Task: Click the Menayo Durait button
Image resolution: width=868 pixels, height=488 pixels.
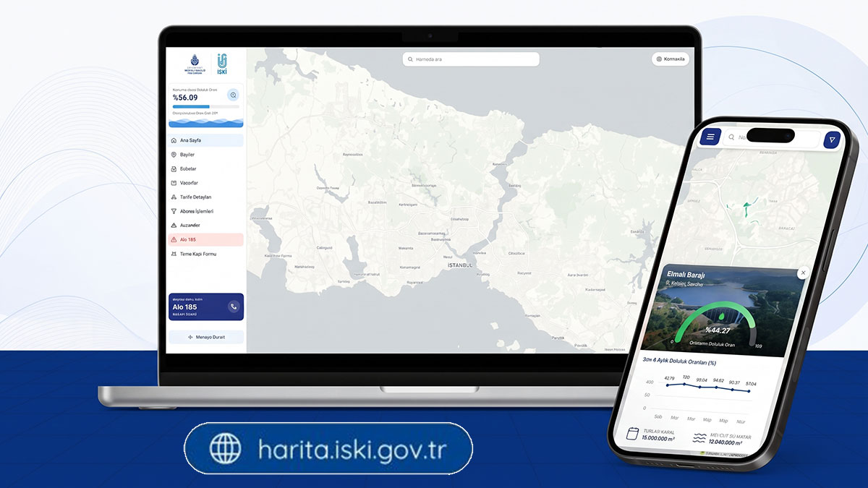Action: pos(206,337)
